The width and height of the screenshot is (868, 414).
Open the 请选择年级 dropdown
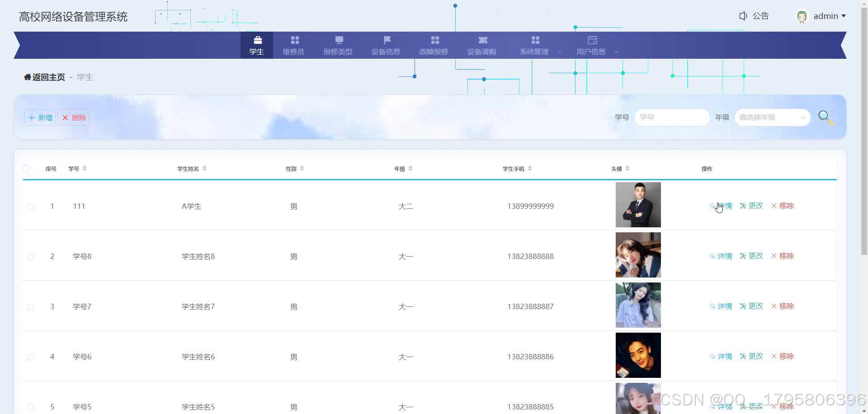(772, 118)
